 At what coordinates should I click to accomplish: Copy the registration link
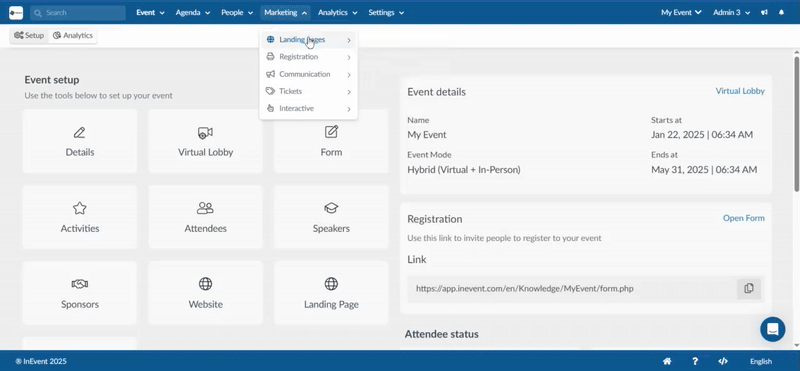tap(748, 289)
